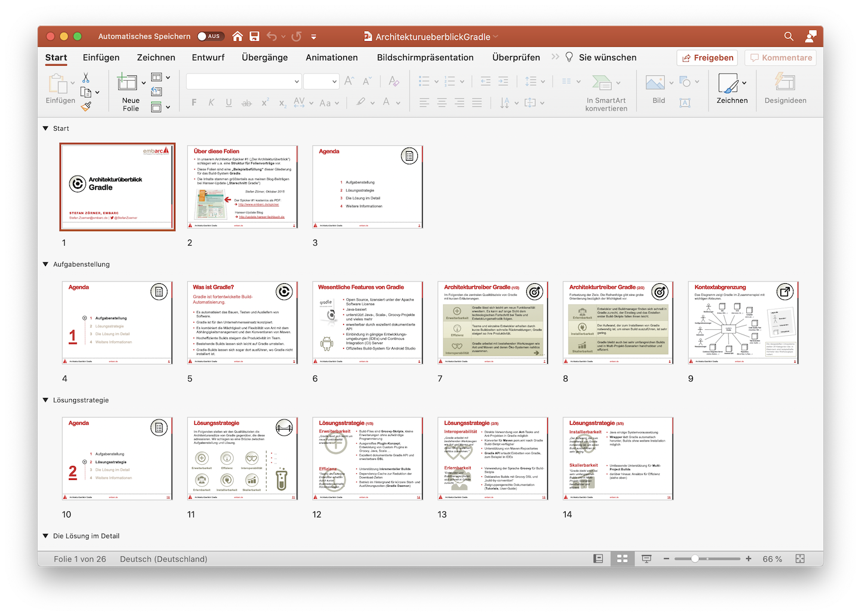Screen dimensions: 861x616
Task: Click the decrease indent icon
Action: click(x=486, y=81)
